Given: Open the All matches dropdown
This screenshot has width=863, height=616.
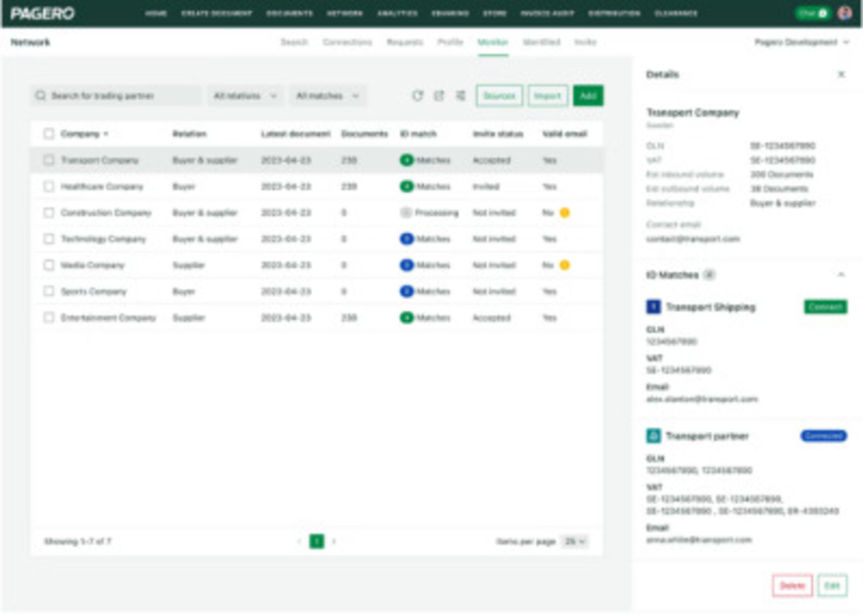Looking at the screenshot, I should coord(327,96).
